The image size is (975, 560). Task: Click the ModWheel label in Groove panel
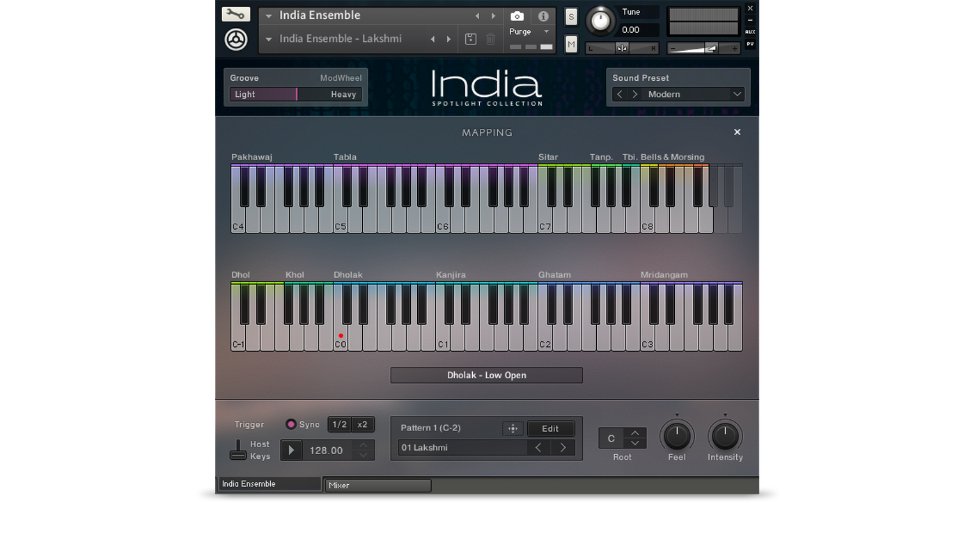pos(341,78)
